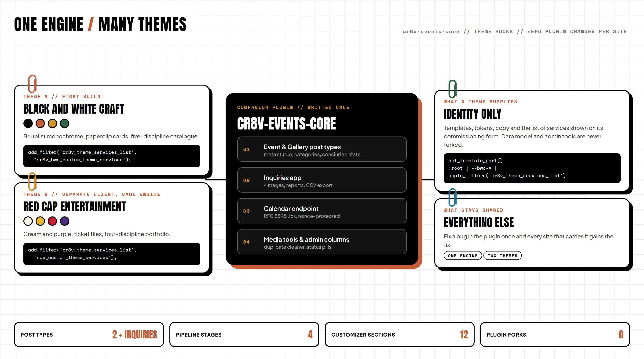Click the Post Types stat box

click(89, 334)
